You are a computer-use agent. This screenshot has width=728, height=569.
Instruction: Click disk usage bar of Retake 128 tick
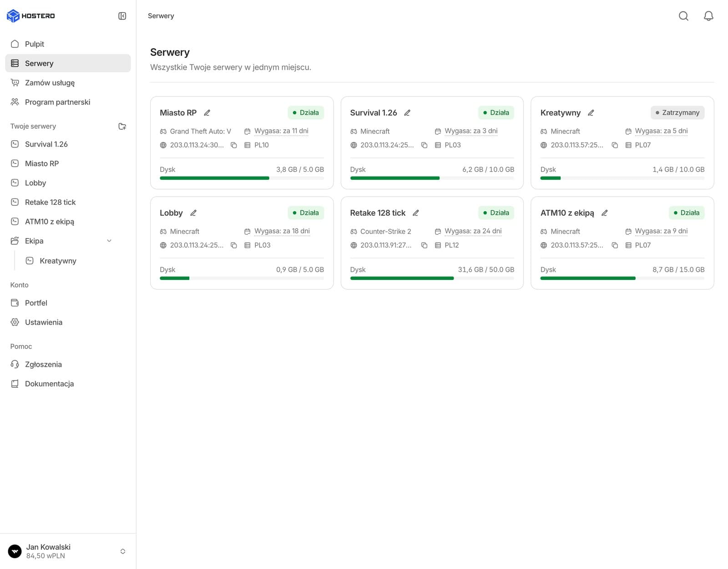432,278
